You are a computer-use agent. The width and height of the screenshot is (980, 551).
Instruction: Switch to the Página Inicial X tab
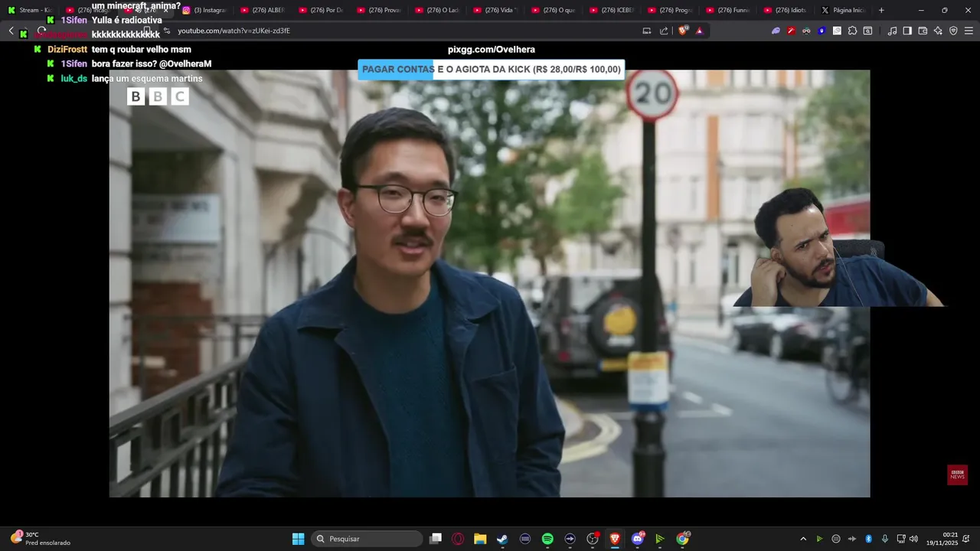(x=843, y=10)
